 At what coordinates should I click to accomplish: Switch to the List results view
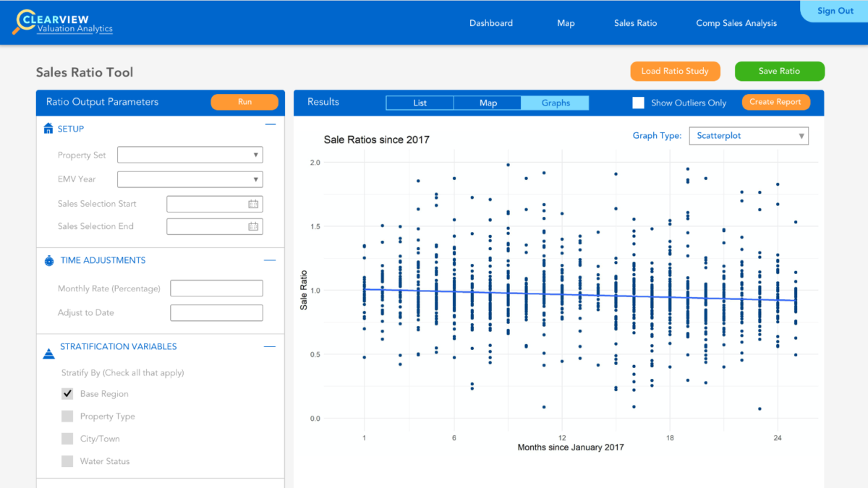(420, 103)
